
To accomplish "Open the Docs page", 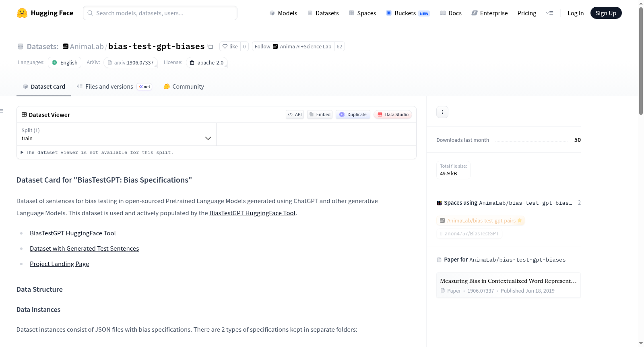I will 450,13.
